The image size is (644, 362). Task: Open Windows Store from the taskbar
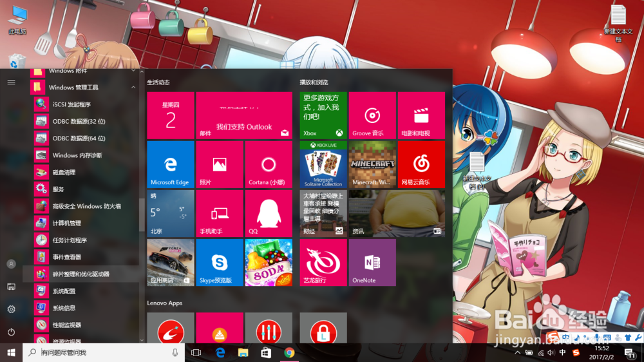(x=266, y=352)
